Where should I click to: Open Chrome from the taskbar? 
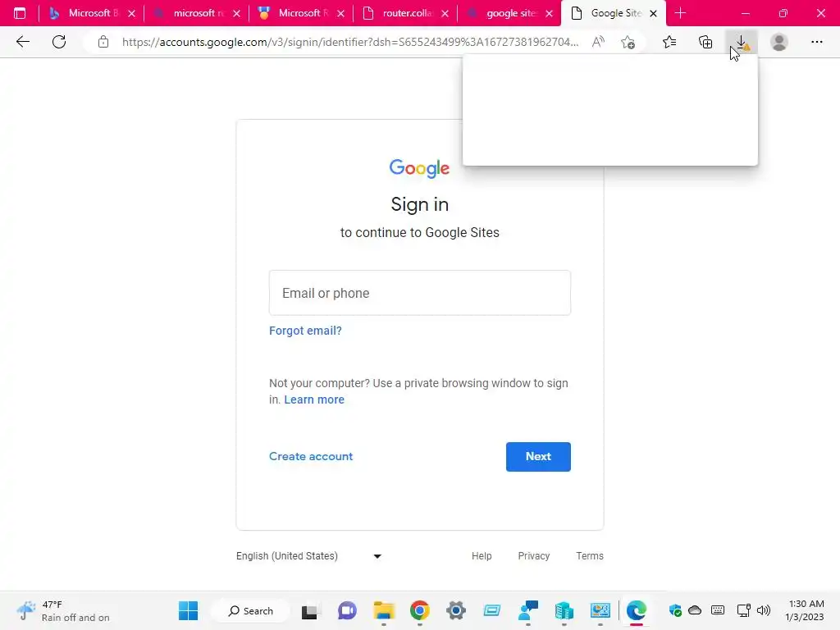pyautogui.click(x=419, y=610)
